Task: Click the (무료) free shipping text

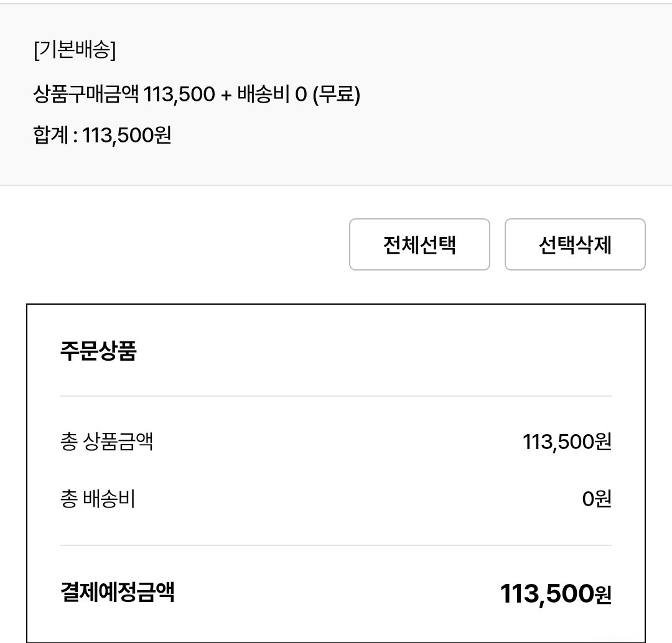Action: pos(337,95)
